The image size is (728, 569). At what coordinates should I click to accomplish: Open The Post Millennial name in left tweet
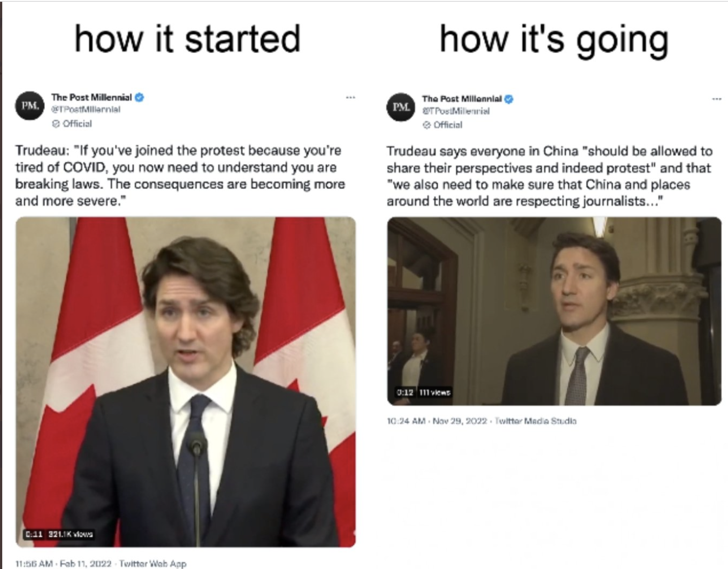pos(91,97)
